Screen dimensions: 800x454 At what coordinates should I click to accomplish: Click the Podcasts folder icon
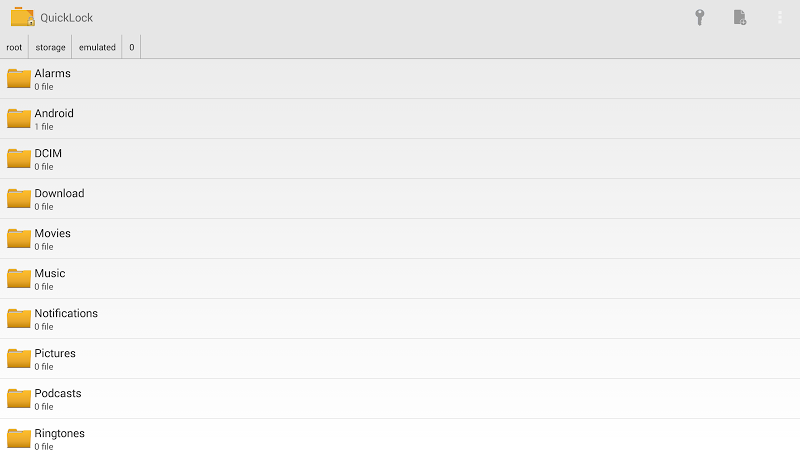coord(19,399)
